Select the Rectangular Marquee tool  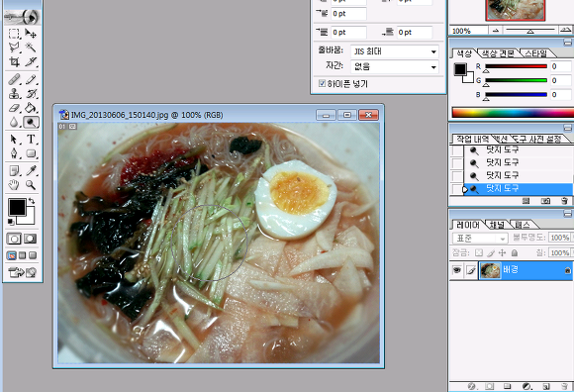tap(14, 34)
